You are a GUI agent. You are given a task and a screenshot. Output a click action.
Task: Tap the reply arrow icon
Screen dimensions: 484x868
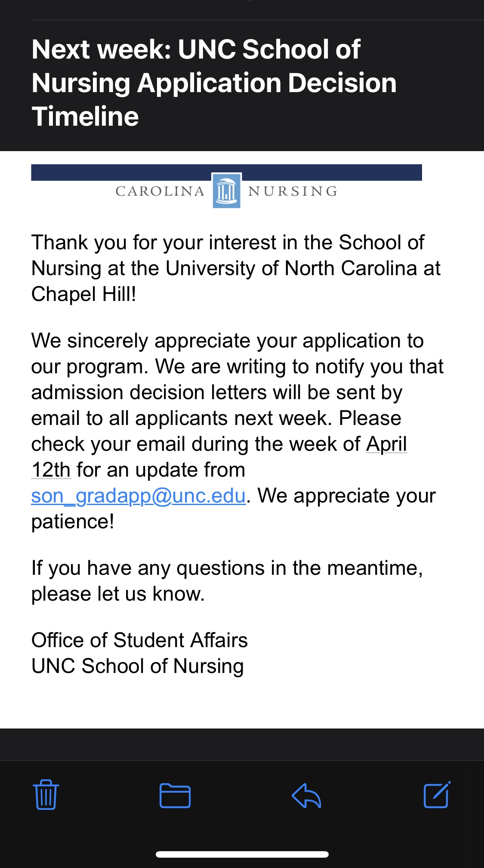tap(306, 795)
